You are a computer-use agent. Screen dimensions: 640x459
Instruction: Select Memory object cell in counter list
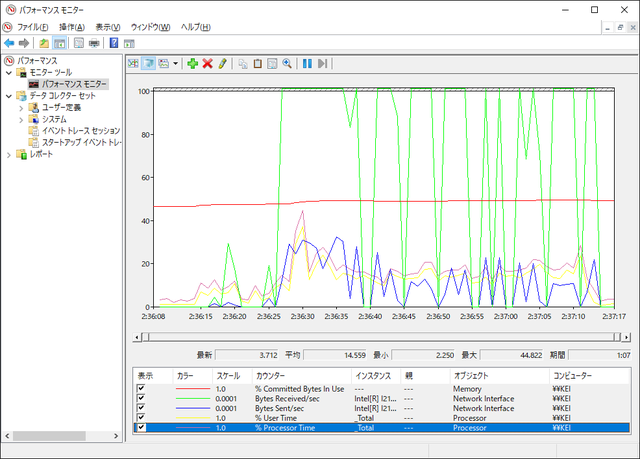tap(467, 389)
